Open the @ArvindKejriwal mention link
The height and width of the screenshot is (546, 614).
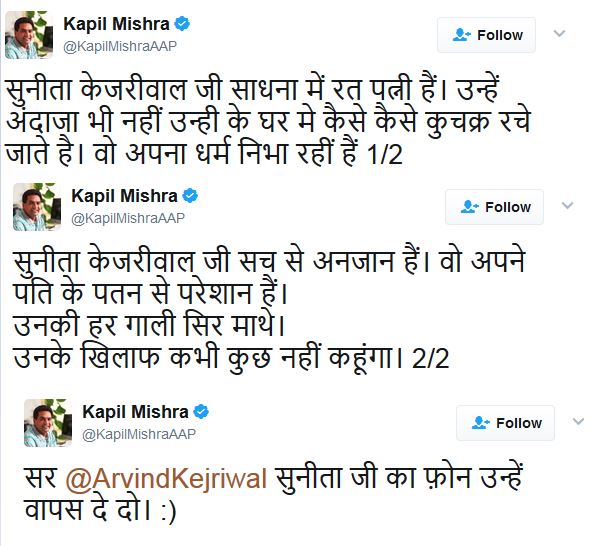click(166, 479)
